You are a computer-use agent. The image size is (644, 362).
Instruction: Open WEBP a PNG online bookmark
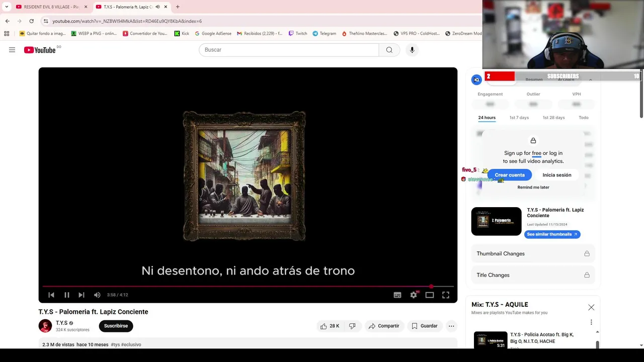(94, 34)
